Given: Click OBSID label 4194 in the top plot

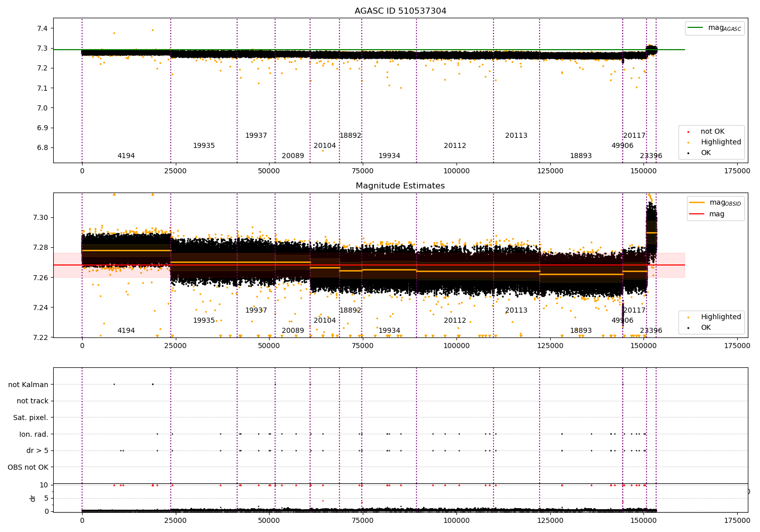Looking at the screenshot, I should 126,156.
